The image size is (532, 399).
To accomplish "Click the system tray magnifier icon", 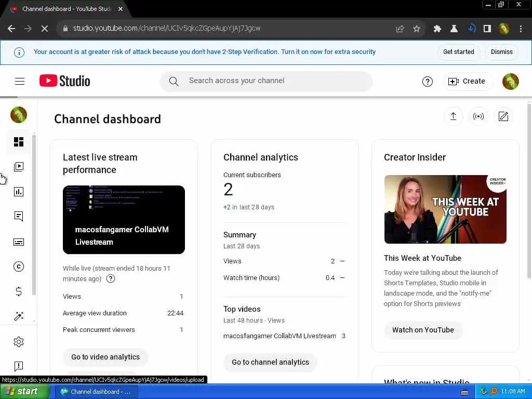I will pos(494,392).
